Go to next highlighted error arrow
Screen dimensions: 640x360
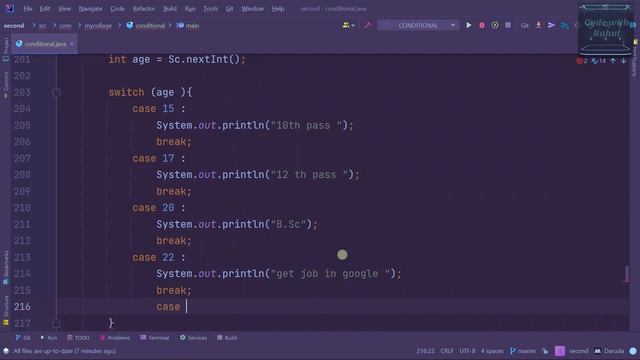click(624, 61)
